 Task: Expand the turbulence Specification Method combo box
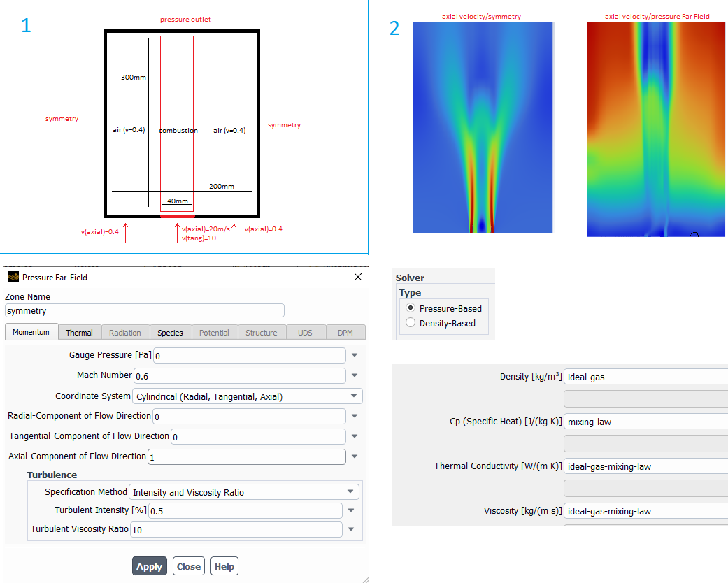(x=244, y=492)
